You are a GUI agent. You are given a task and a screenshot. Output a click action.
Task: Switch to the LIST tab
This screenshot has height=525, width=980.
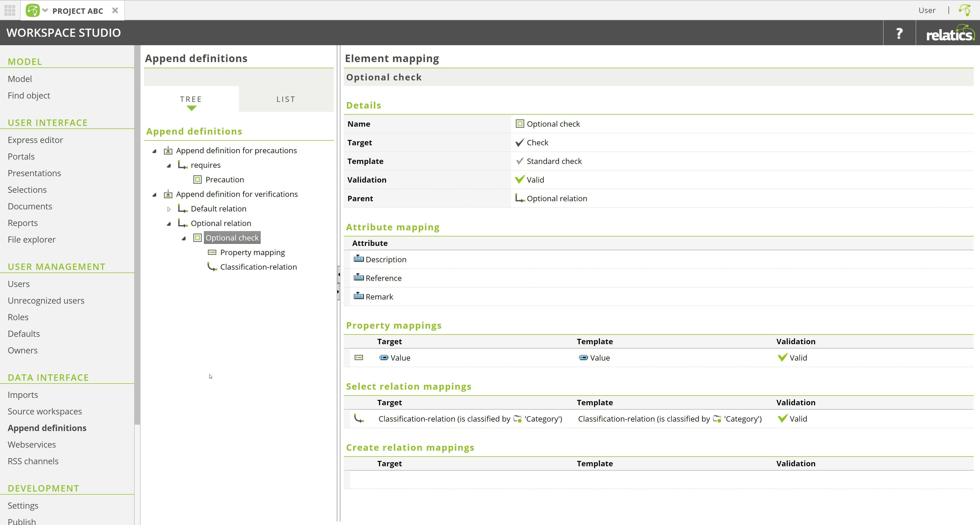click(286, 99)
